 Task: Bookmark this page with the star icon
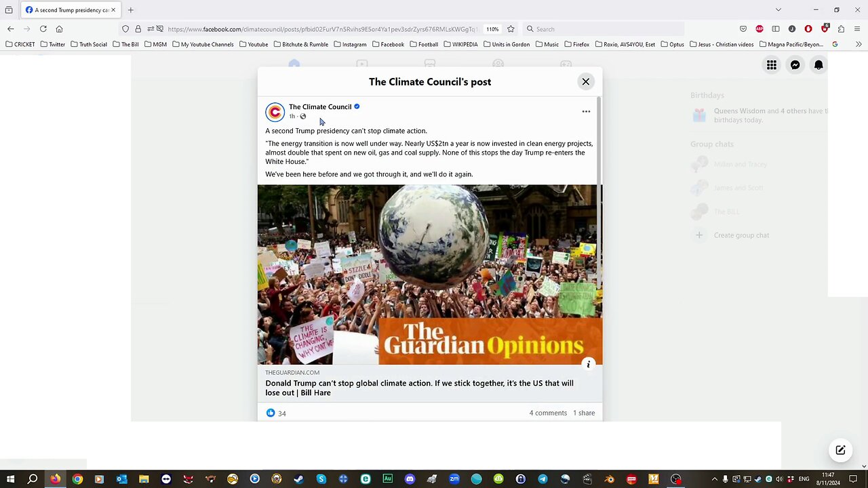pos(511,29)
